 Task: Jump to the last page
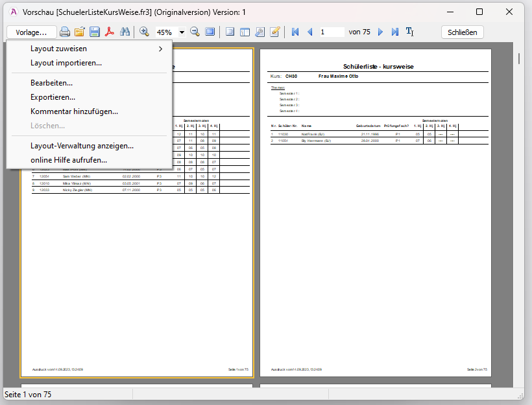[395, 32]
